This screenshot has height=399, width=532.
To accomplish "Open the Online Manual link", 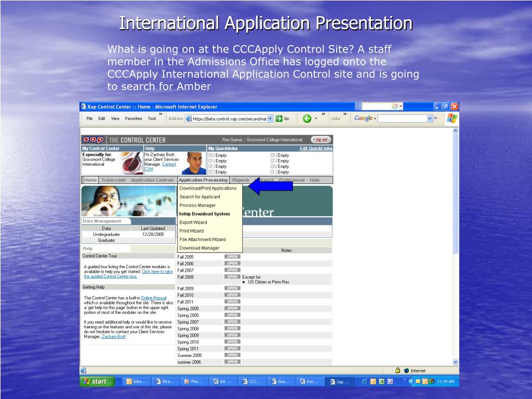I will (154, 298).
